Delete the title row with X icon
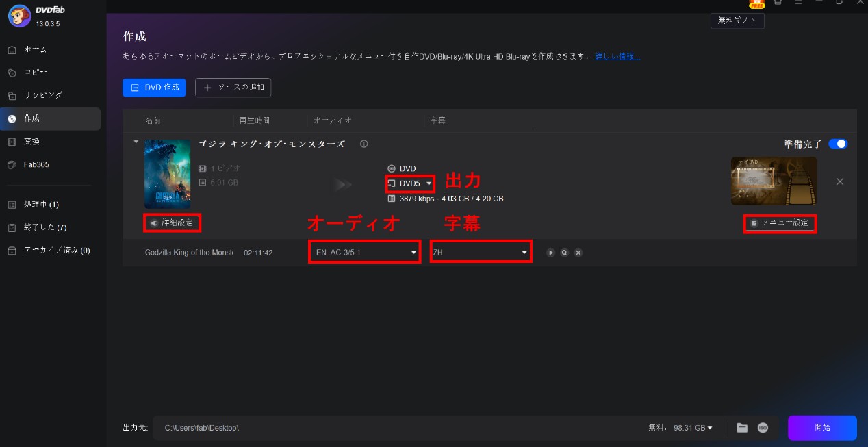Screen dimensions: 868x447 [x=578, y=253]
